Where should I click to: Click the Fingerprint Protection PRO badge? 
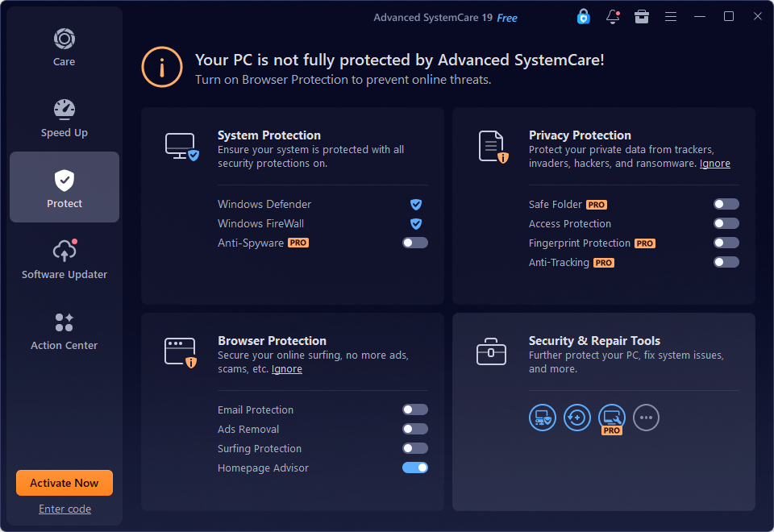click(x=645, y=243)
